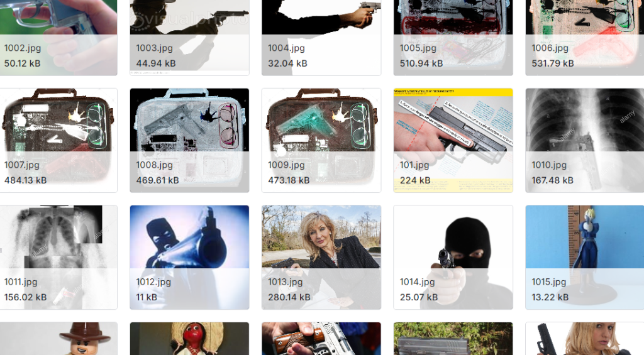Image resolution: width=644 pixels, height=355 pixels.
Task: Select the 1011.jpg x-ray thumbnail
Action: tap(58, 258)
